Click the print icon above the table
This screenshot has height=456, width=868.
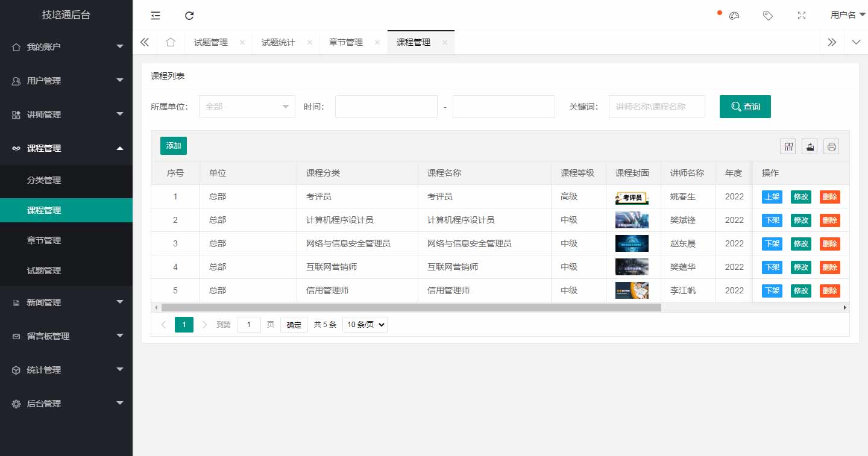click(x=831, y=146)
